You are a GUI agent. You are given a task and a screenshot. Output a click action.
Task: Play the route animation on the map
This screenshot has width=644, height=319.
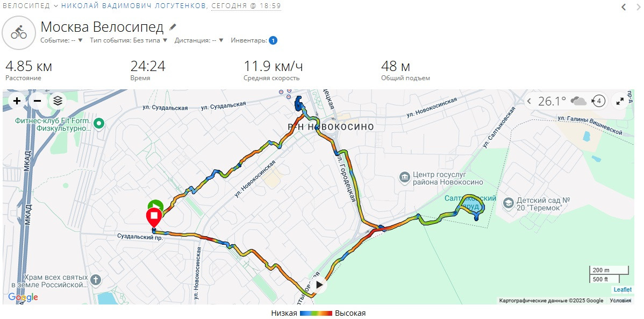pyautogui.click(x=319, y=285)
